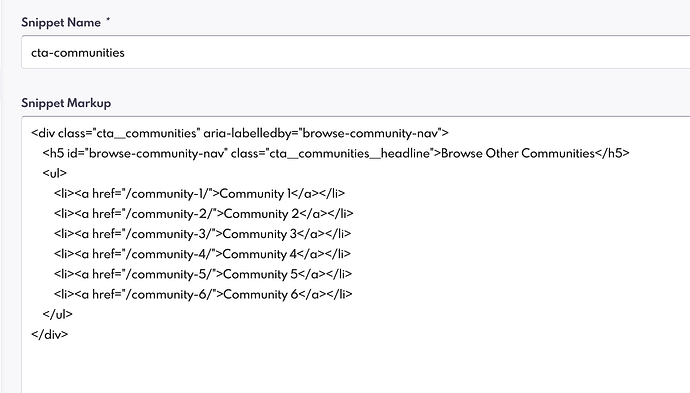
Task: Click the Snippet Markup label
Action: point(66,103)
